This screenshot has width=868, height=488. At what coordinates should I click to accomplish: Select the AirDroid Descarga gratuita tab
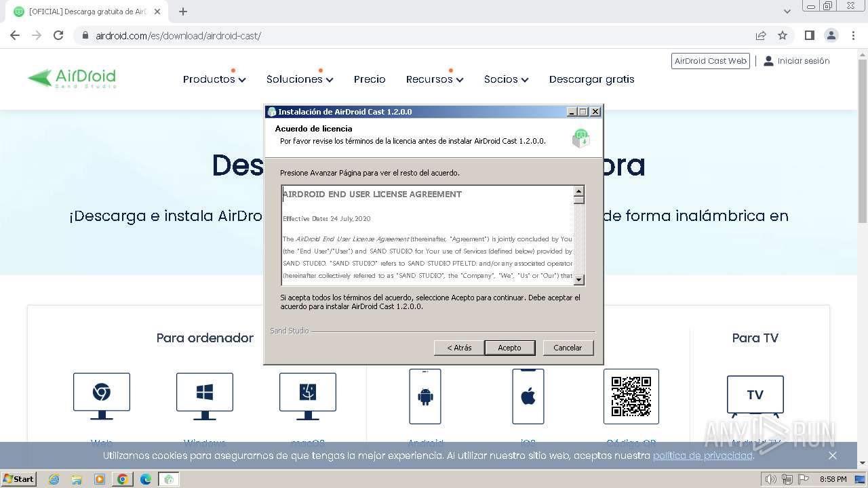86,12
